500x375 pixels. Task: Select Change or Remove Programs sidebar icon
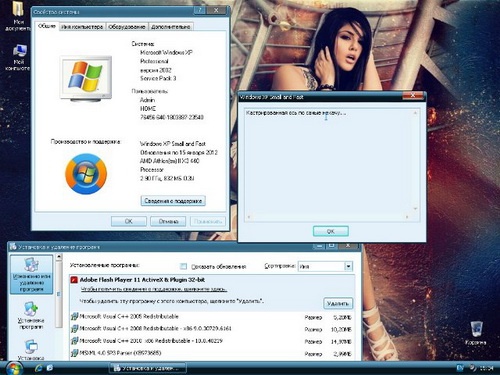[31, 275]
